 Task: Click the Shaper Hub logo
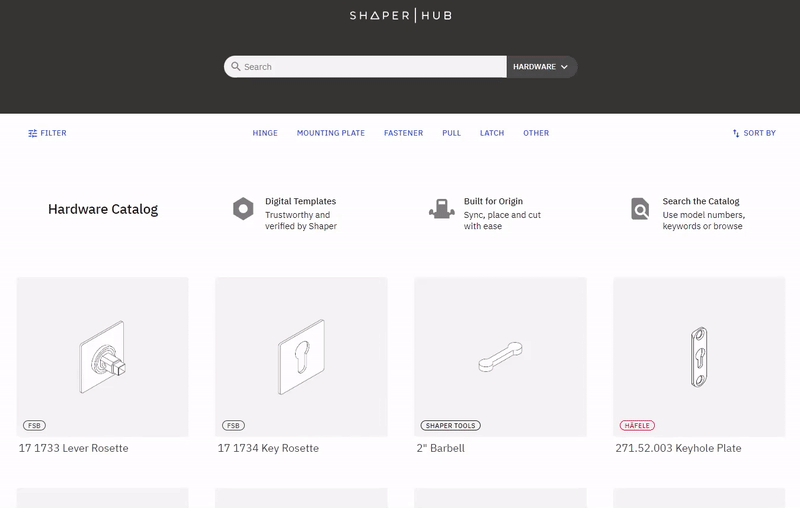(401, 15)
